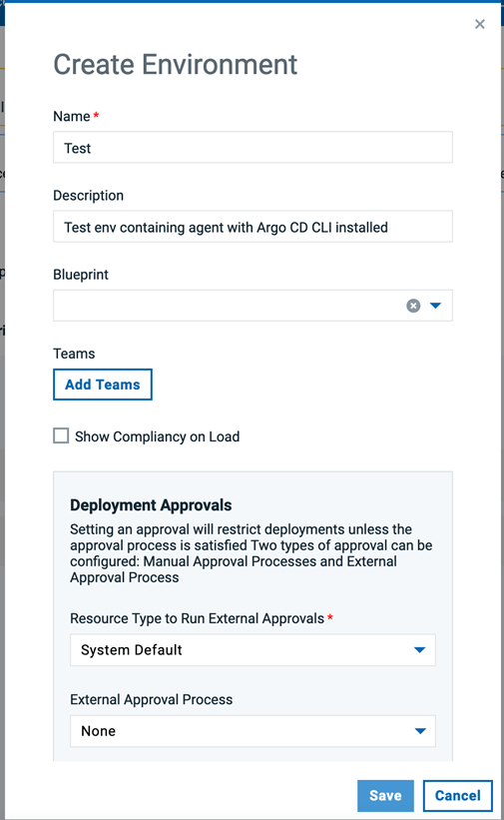Cancel environment creation
Screen dimensions: 504x820
click(x=457, y=795)
